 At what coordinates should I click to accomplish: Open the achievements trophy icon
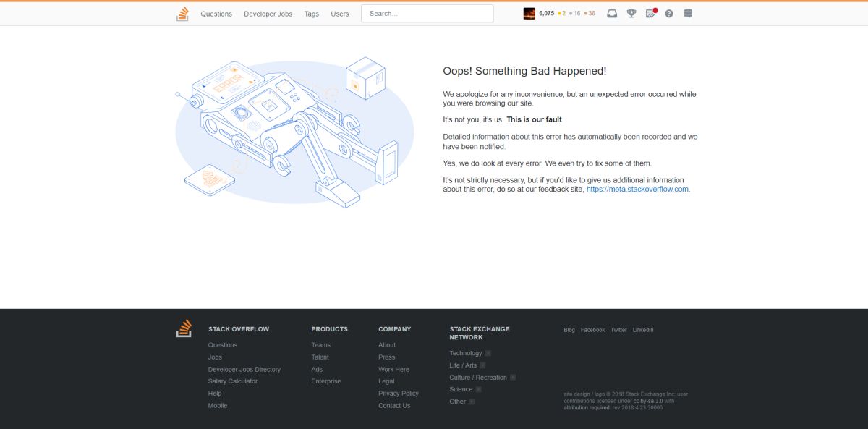pos(631,14)
